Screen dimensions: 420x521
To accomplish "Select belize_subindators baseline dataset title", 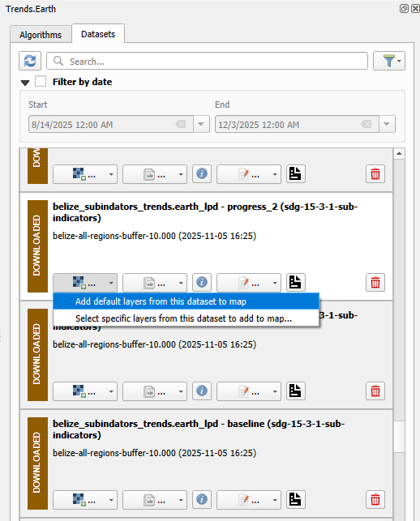I will click(199, 429).
